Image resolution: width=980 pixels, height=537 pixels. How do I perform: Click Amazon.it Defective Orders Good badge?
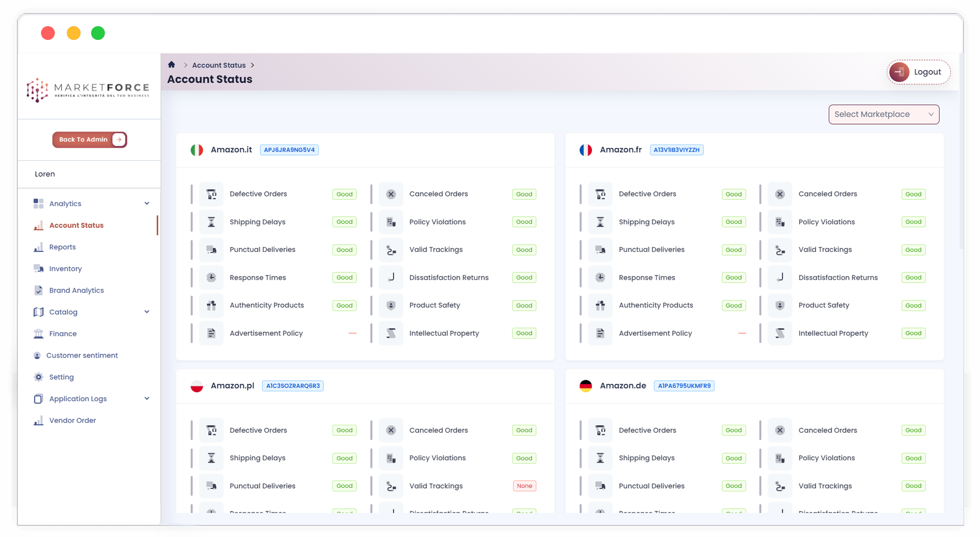344,194
